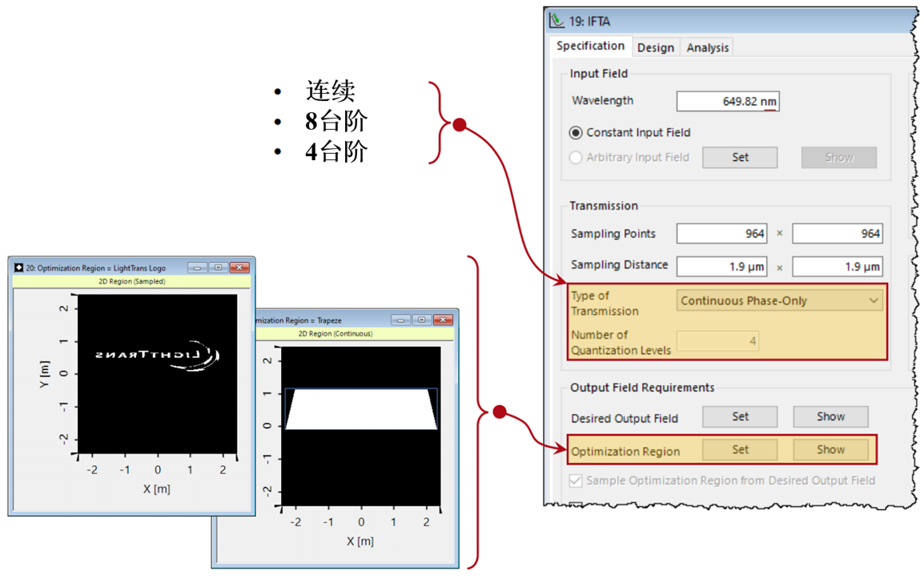The width and height of the screenshot is (924, 579).
Task: Open the Specification tab
Action: (x=590, y=46)
